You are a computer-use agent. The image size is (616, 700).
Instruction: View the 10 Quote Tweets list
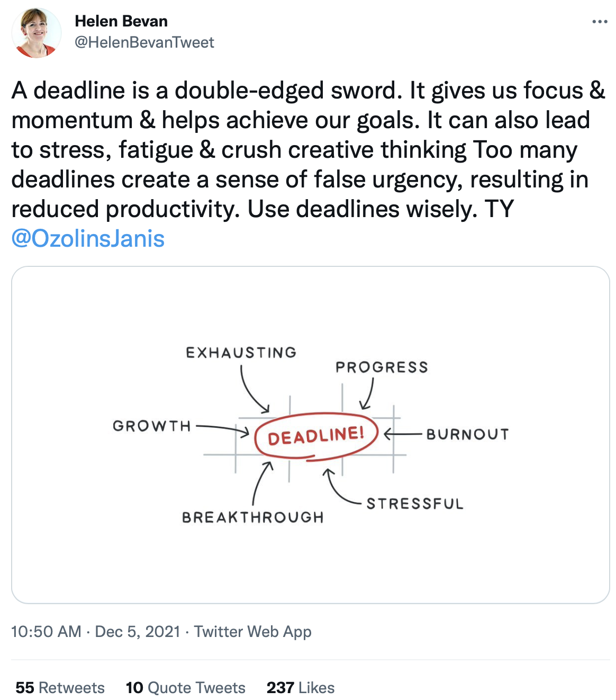pyautogui.click(x=185, y=688)
